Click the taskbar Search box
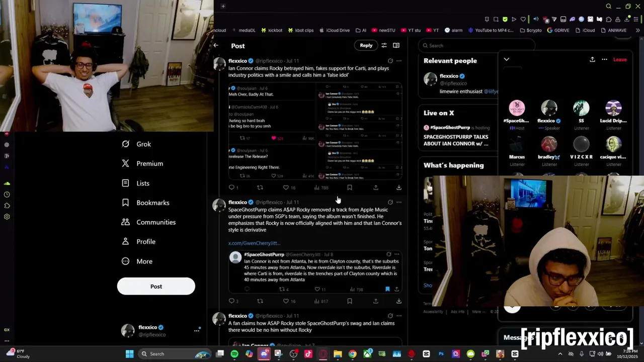 tap(174, 354)
